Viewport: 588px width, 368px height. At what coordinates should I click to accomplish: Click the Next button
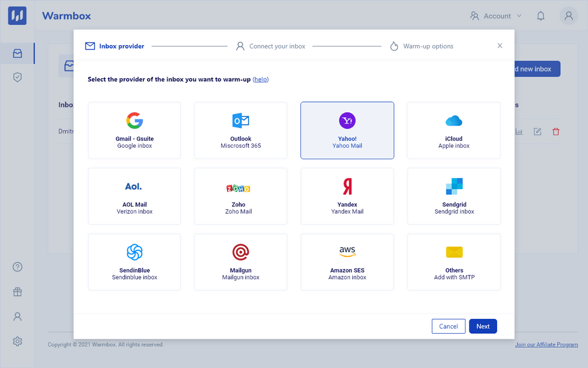(x=483, y=326)
